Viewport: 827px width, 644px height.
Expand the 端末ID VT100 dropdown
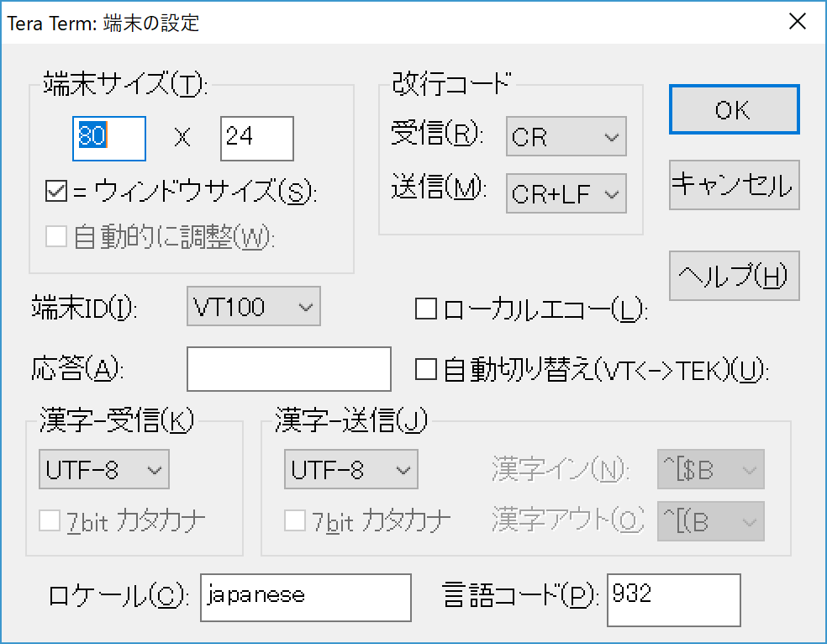coord(253,307)
